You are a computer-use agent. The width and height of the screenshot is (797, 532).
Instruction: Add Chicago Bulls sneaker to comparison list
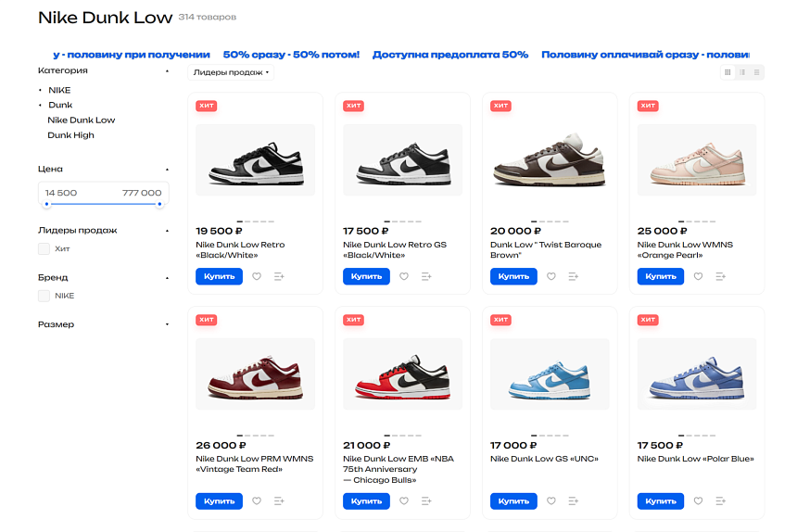click(426, 501)
